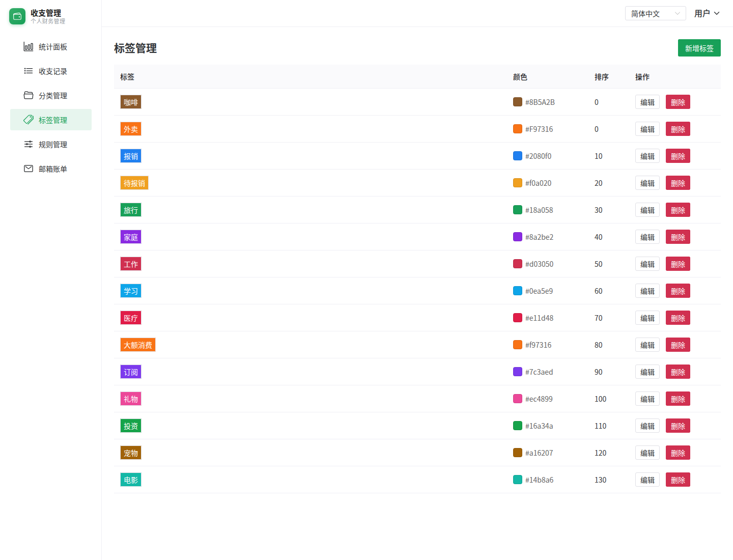The width and height of the screenshot is (733, 560).
Task: Navigate to 分类管理 in the sidebar
Action: pos(51,96)
